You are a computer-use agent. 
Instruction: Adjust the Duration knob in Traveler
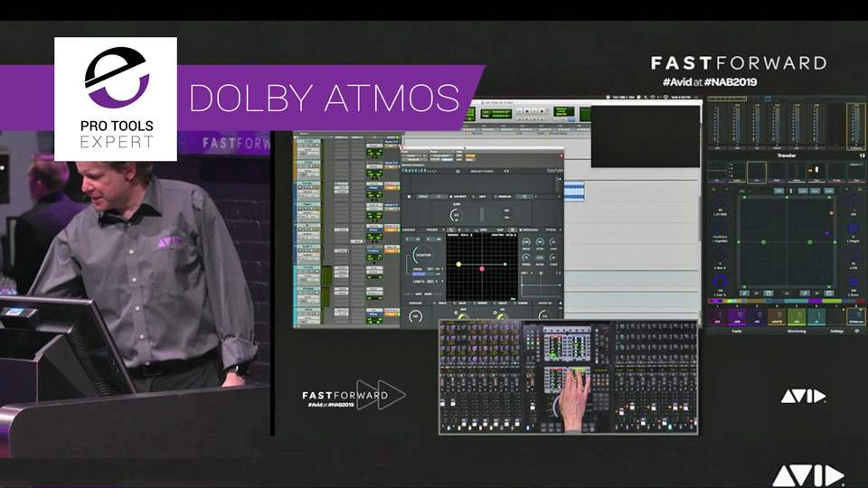point(423,256)
